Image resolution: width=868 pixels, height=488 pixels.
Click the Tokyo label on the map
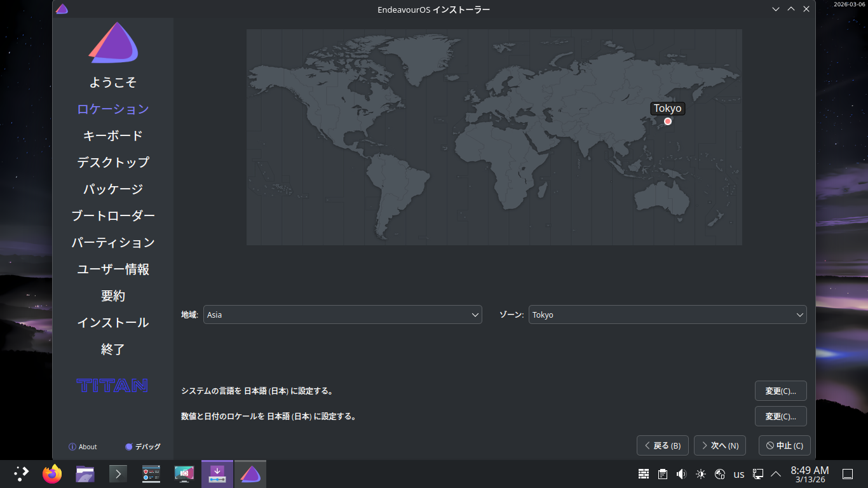coord(668,108)
